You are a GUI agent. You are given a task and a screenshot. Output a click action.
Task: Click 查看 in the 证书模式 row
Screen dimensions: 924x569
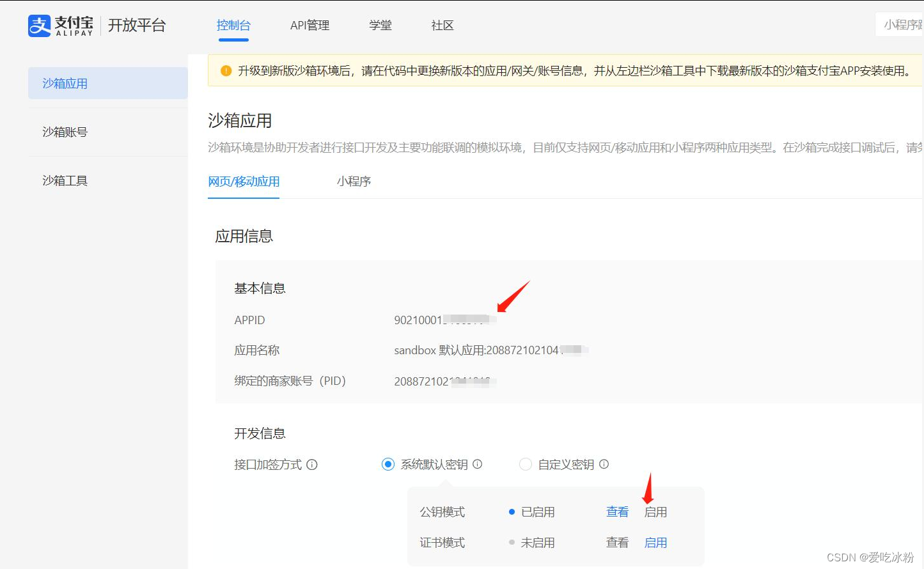[617, 543]
